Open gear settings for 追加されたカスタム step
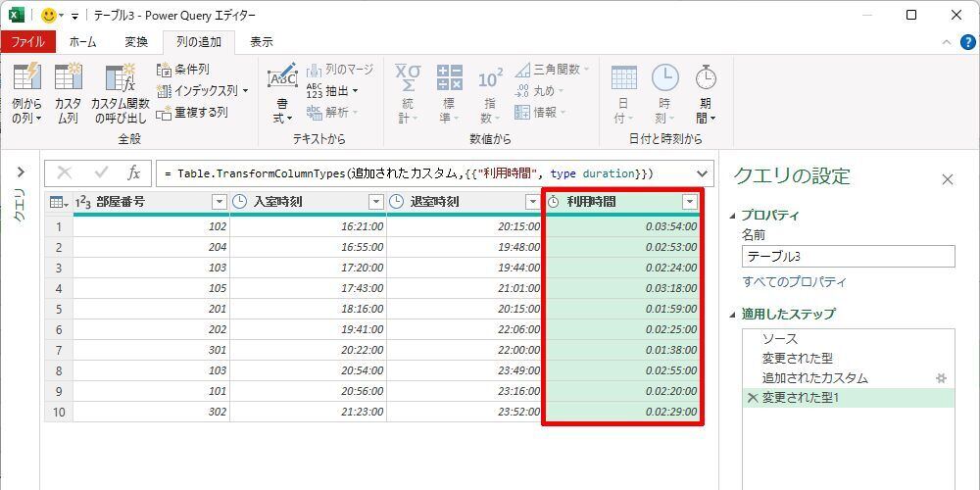The image size is (980, 490). point(941,378)
